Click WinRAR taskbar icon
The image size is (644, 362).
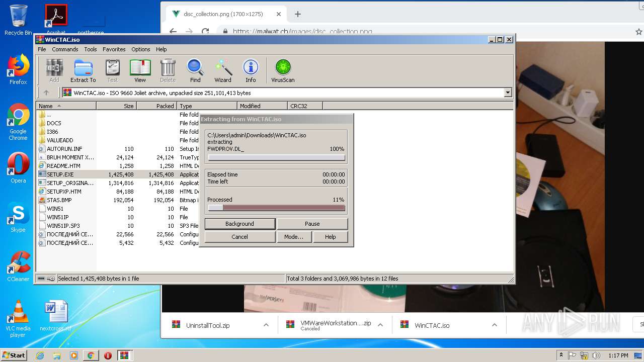pyautogui.click(x=124, y=355)
